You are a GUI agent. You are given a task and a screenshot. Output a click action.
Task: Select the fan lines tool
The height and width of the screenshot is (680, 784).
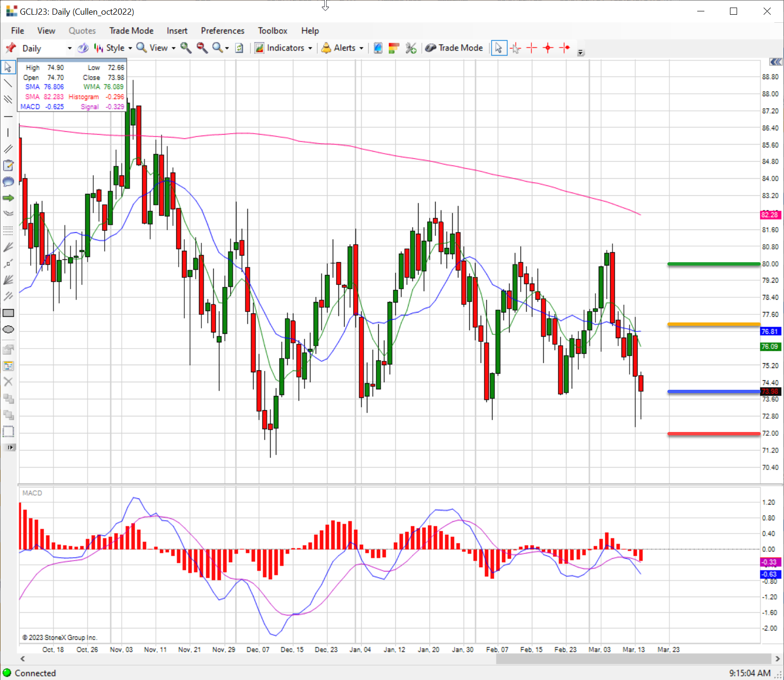click(x=8, y=247)
